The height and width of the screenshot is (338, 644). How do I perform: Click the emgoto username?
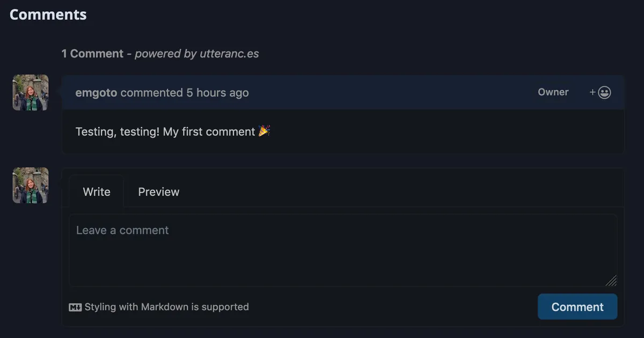(96, 92)
